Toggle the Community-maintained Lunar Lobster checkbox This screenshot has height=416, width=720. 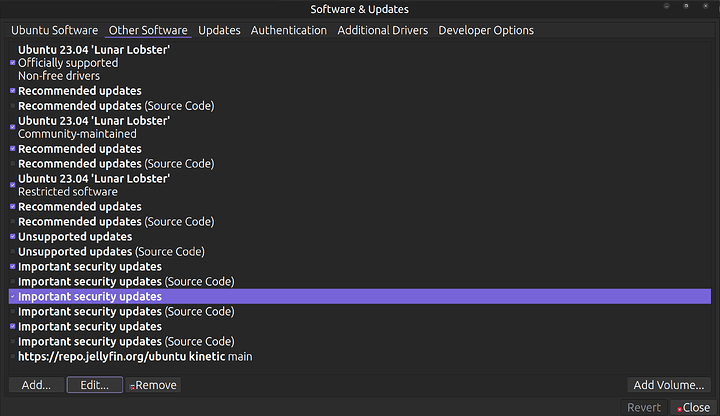(x=12, y=127)
